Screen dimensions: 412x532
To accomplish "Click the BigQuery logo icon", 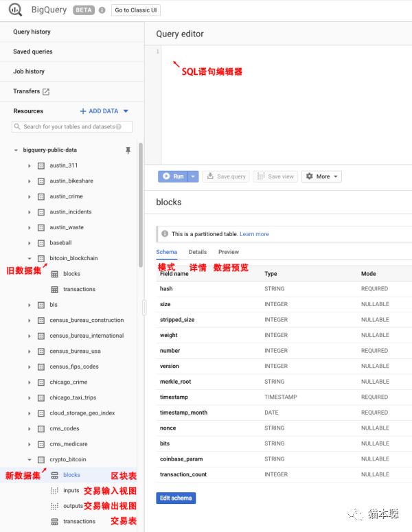I will [x=15, y=10].
